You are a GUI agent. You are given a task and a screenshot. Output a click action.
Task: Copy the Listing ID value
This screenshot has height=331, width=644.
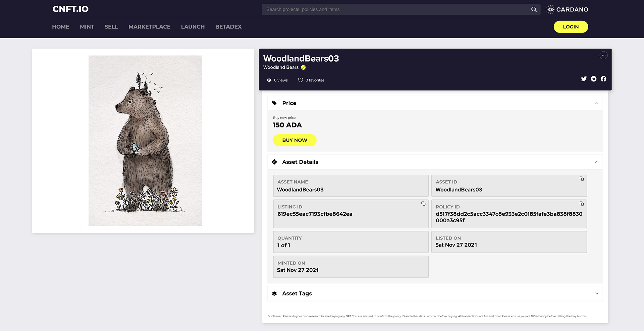click(423, 204)
